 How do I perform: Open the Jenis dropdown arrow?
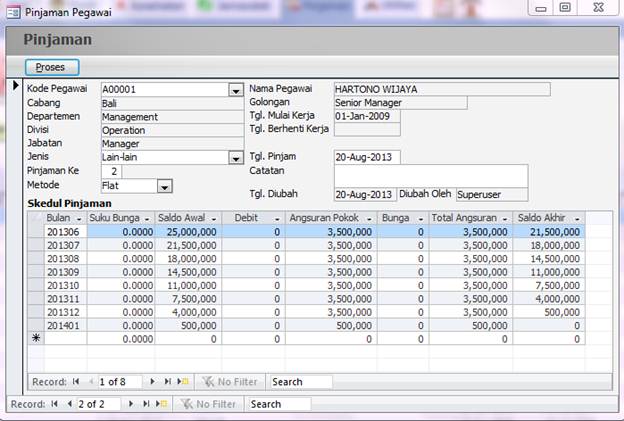pyautogui.click(x=236, y=158)
